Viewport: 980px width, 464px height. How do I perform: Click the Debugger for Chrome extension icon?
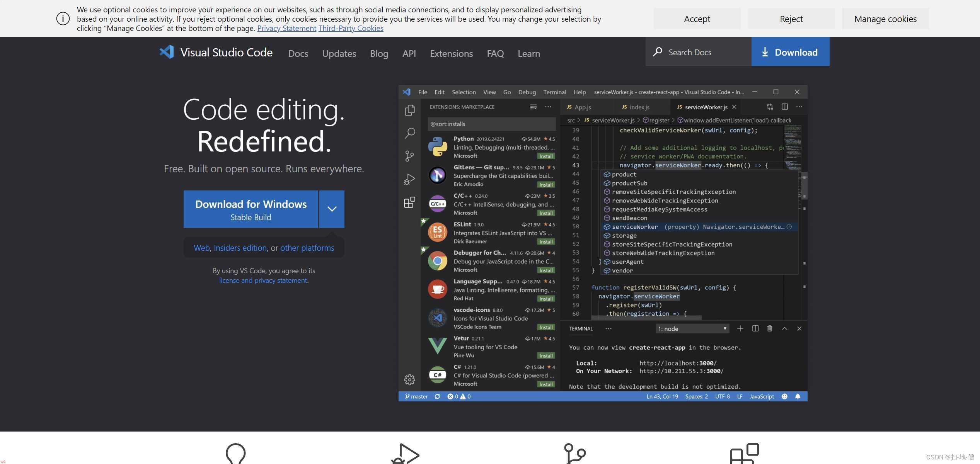pyautogui.click(x=438, y=261)
